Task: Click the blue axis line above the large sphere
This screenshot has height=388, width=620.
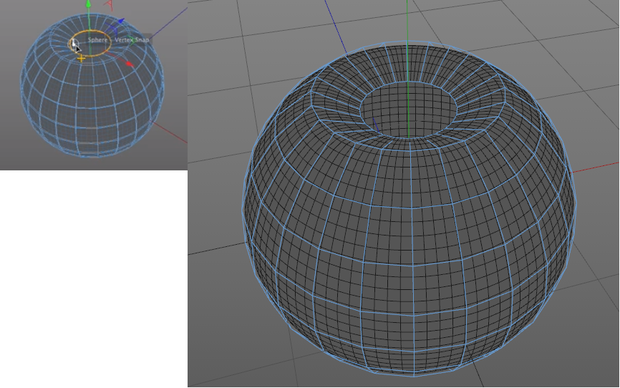Action: coord(336,27)
